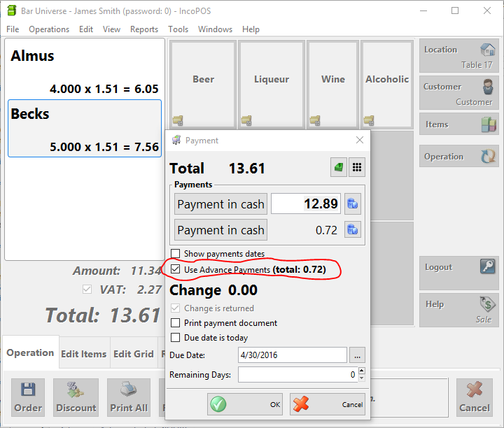Click the Logout key icon
The height and width of the screenshot is (428, 504).
[488, 266]
